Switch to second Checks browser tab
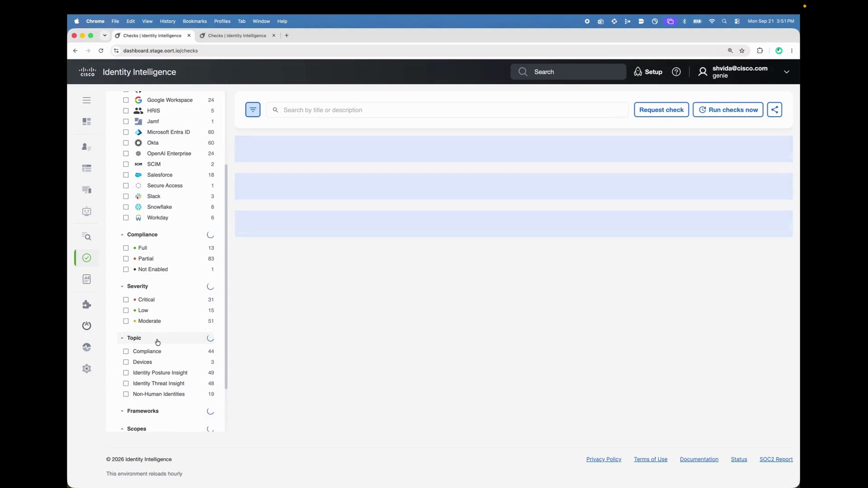 [x=237, y=36]
